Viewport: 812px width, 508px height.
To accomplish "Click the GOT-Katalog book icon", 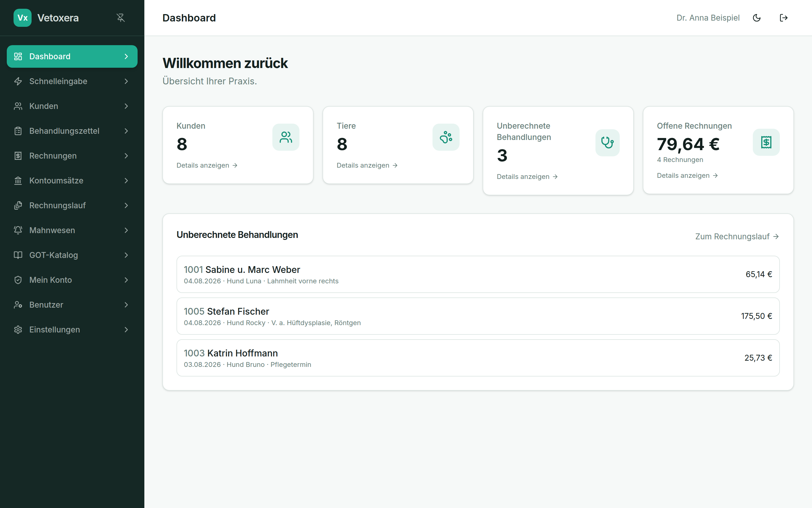I will pos(18,255).
